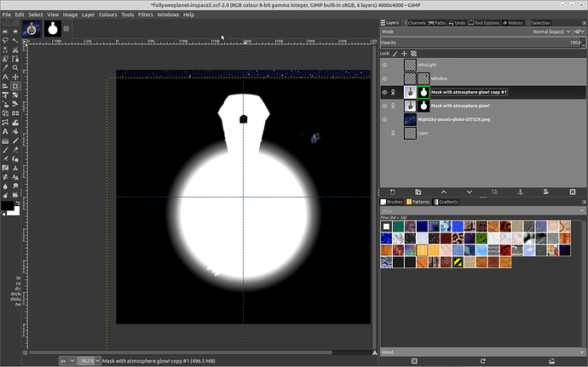Select the Zoom magnifier tool
Viewport: 588px width, 367px height.
tap(15, 68)
